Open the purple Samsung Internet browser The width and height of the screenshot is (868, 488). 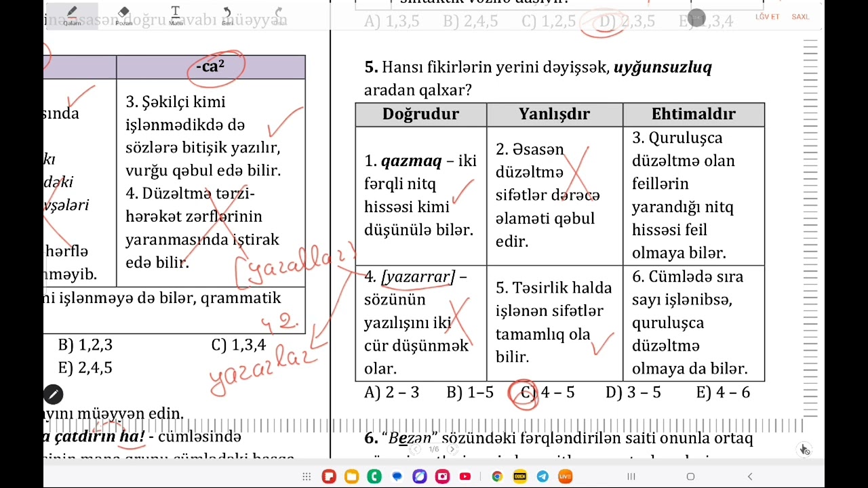pyautogui.click(x=420, y=476)
